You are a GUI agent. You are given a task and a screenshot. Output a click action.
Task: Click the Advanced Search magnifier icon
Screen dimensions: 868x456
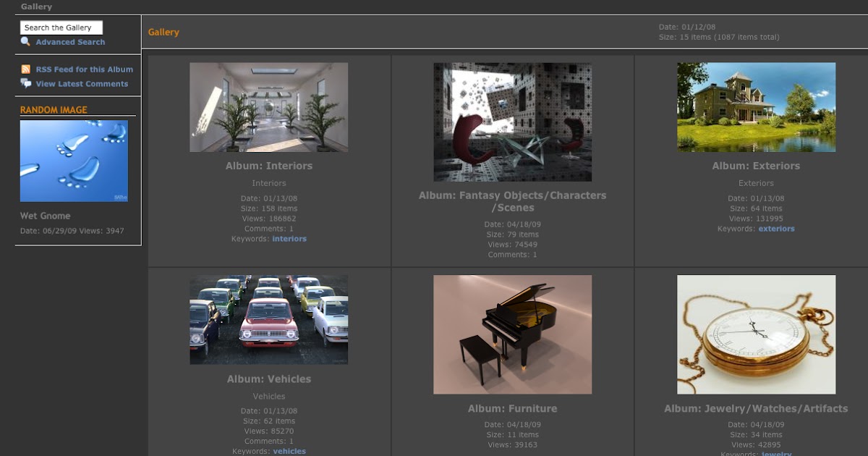25,41
